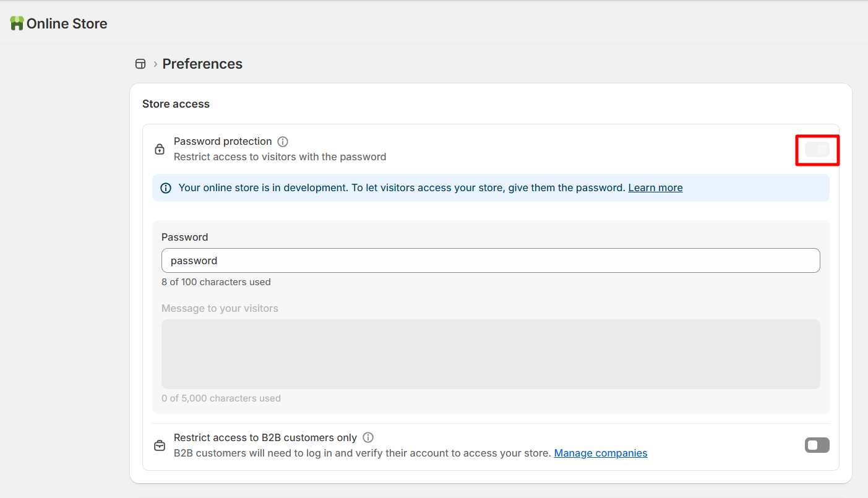868x498 pixels.
Task: Click the Message to your visitors text area
Action: tap(490, 354)
